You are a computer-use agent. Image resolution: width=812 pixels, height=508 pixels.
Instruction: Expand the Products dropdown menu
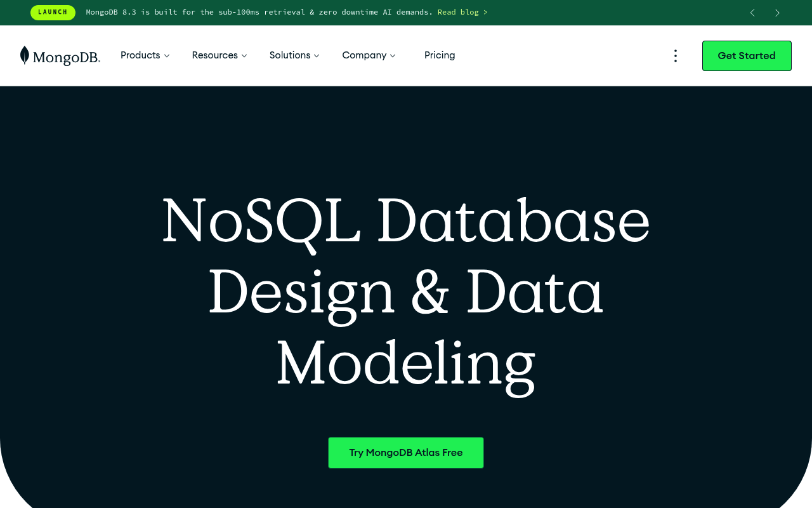(145, 55)
